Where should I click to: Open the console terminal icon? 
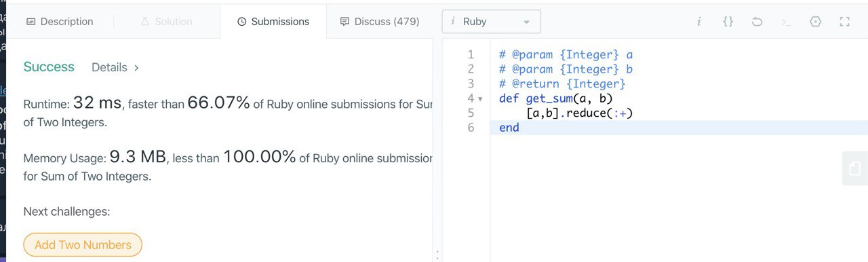[786, 22]
